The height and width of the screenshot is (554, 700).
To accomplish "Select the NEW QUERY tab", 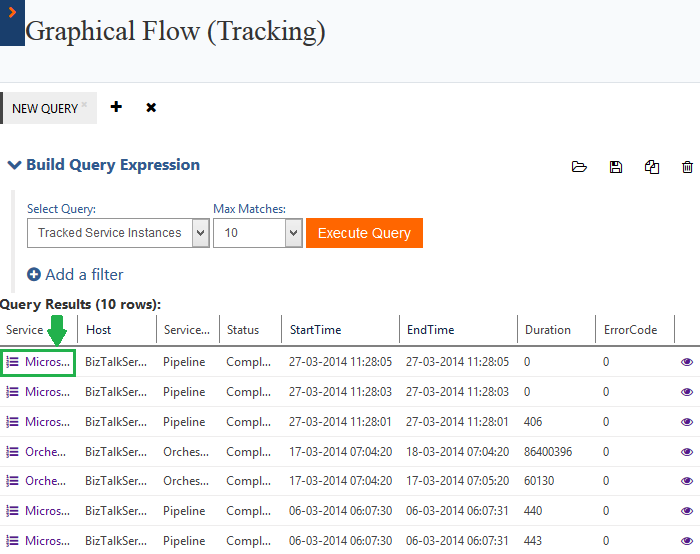I will [45, 108].
